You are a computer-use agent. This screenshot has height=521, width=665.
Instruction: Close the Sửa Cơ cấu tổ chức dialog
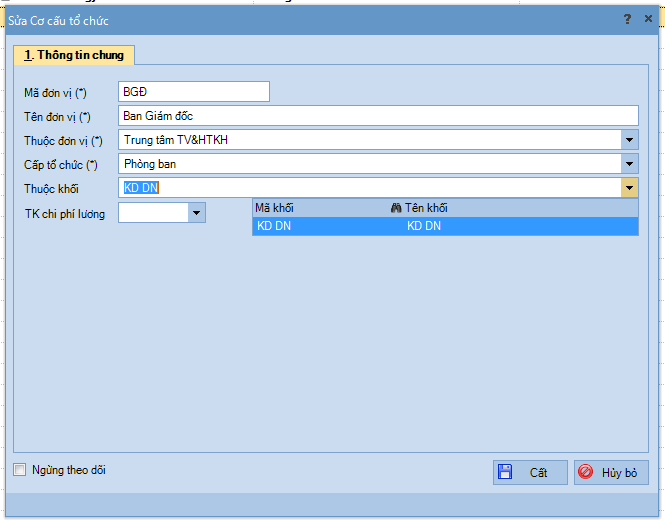[648, 19]
